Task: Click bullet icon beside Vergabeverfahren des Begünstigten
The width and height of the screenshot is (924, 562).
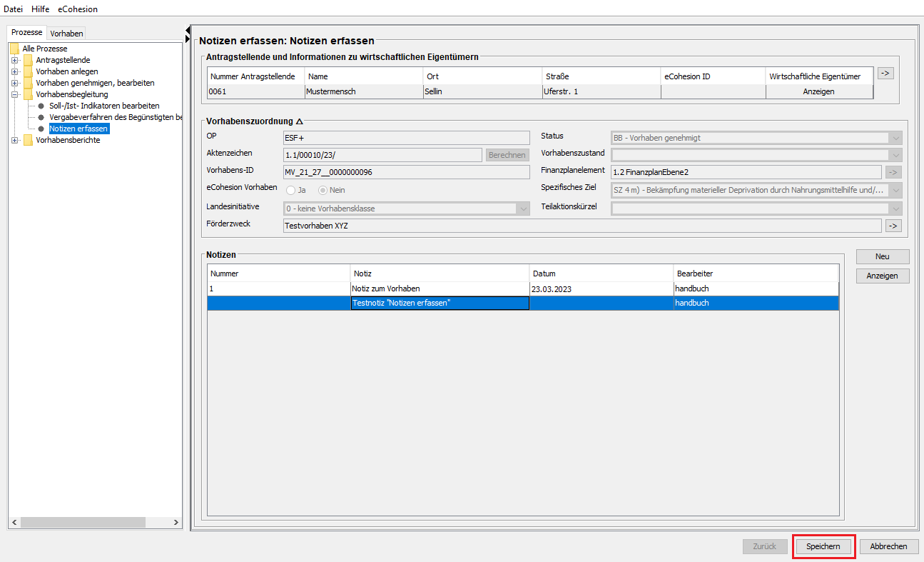Action: tap(41, 117)
